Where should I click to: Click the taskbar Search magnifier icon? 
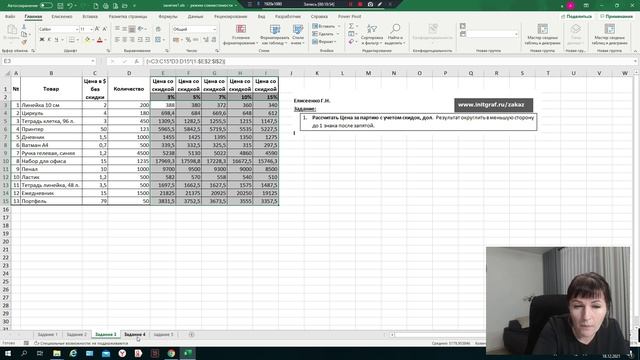coord(24,353)
